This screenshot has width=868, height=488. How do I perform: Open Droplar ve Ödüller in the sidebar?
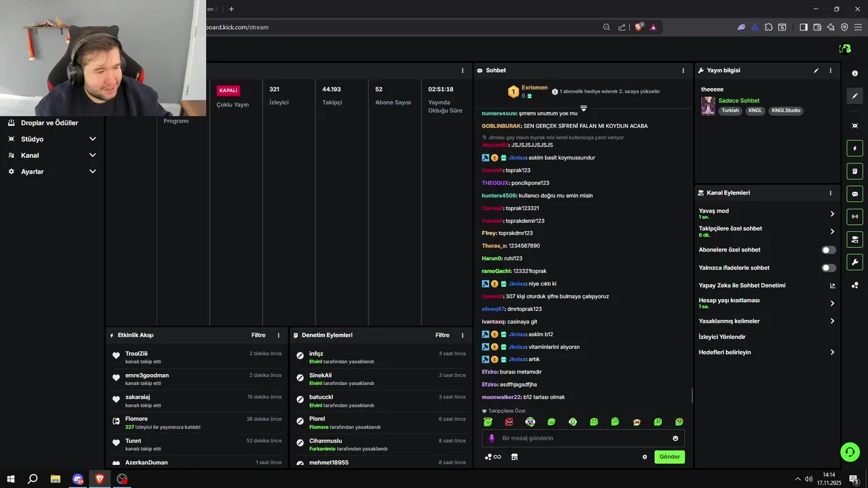coord(50,123)
